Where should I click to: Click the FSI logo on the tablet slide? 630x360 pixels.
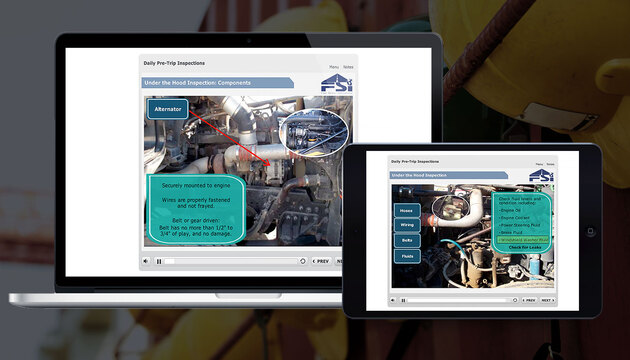tap(541, 176)
